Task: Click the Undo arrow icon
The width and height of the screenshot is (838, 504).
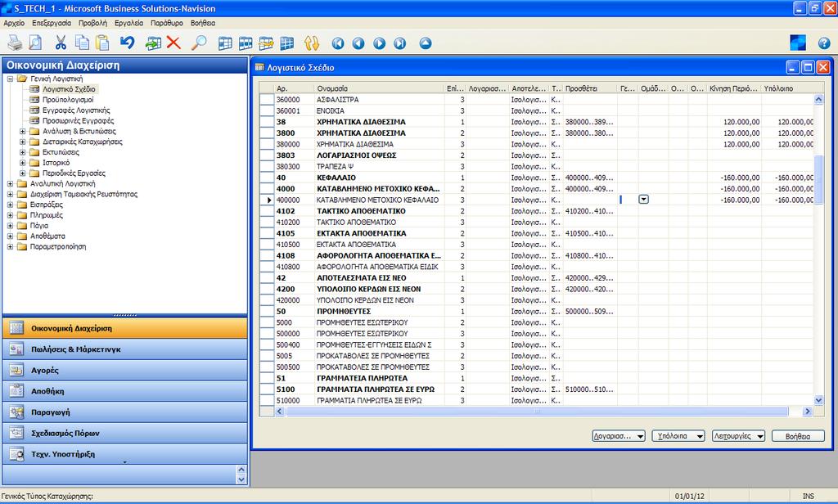Action: tap(127, 43)
